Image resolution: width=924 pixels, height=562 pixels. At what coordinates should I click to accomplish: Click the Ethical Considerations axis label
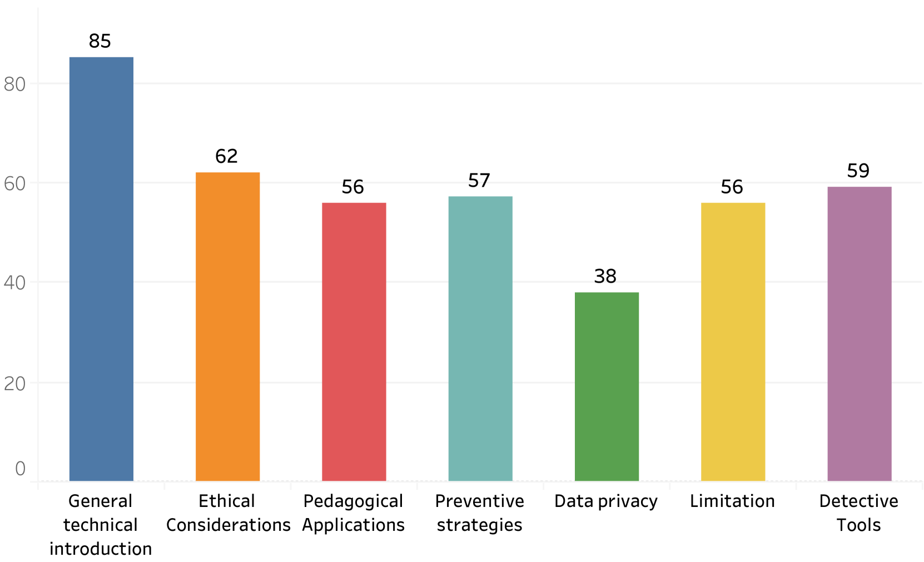pyautogui.click(x=228, y=513)
